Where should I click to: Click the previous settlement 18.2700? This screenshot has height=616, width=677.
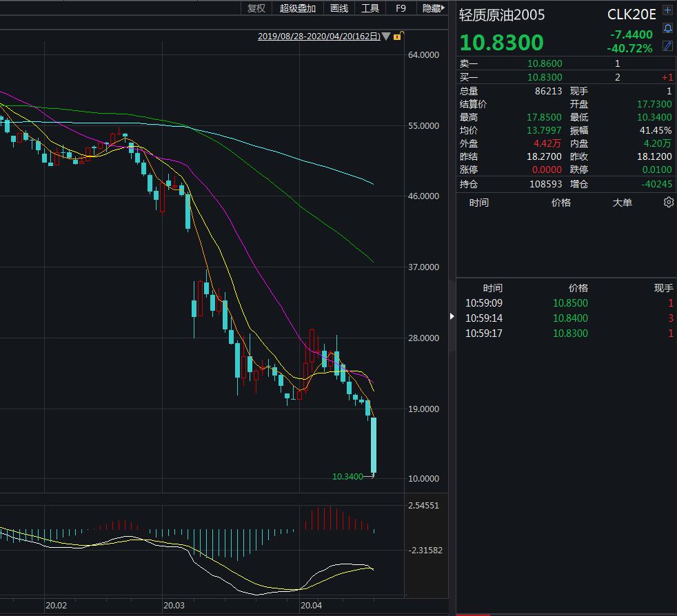tap(544, 156)
